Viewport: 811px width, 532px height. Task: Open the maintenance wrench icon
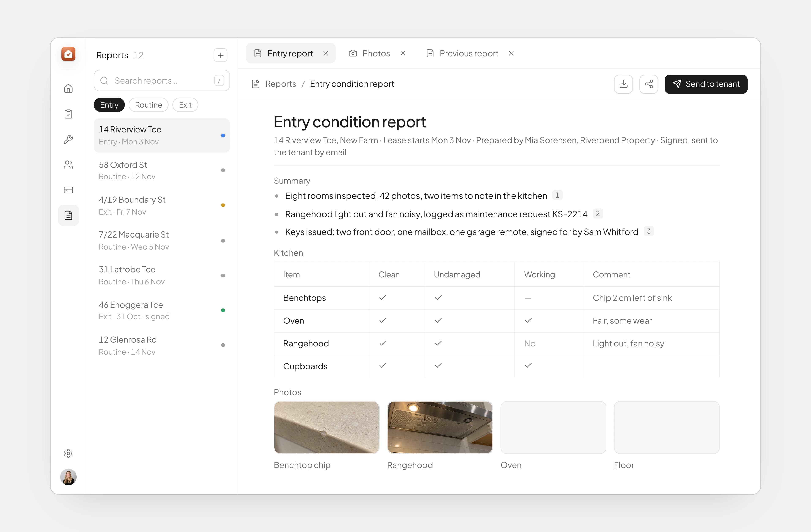[68, 139]
